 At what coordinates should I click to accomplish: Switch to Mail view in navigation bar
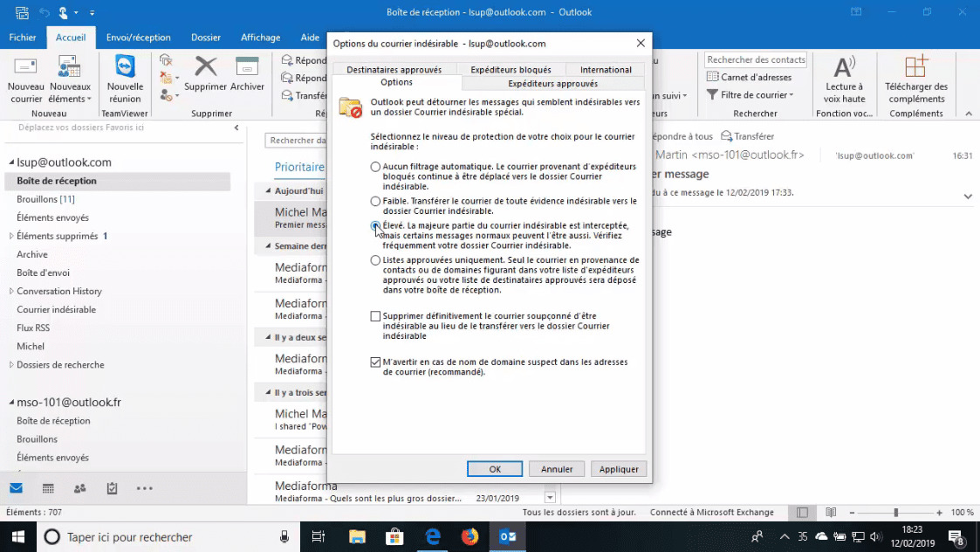pos(17,488)
